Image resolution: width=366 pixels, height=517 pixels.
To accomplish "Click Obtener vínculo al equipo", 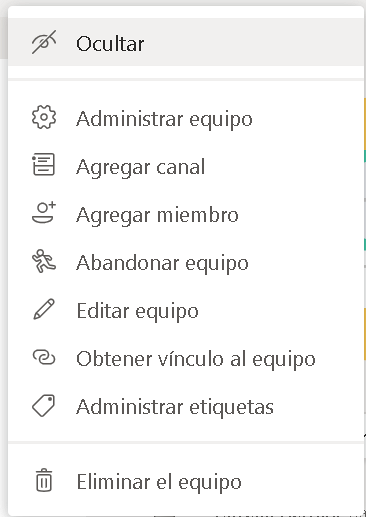I will 196,359.
